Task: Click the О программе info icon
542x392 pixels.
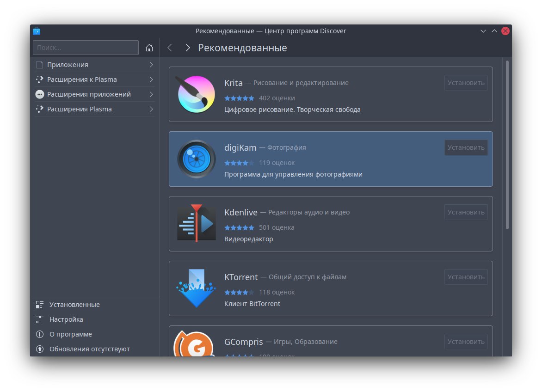Action: coord(40,334)
